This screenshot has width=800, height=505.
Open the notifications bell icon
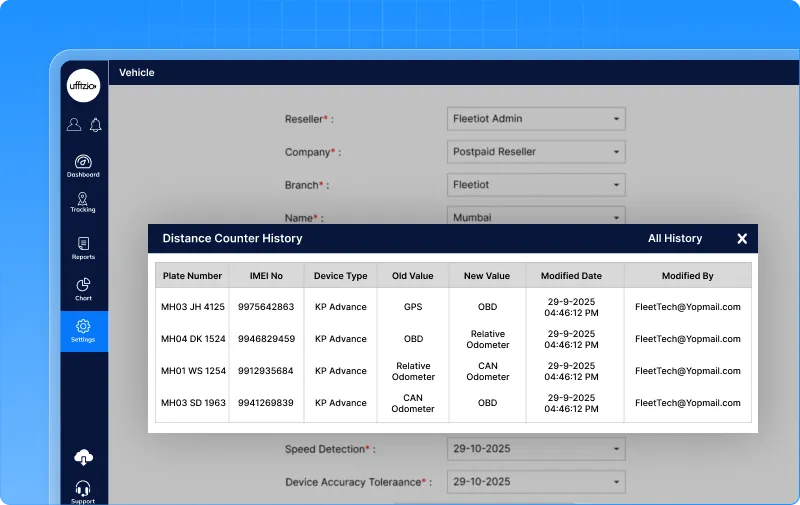click(96, 125)
